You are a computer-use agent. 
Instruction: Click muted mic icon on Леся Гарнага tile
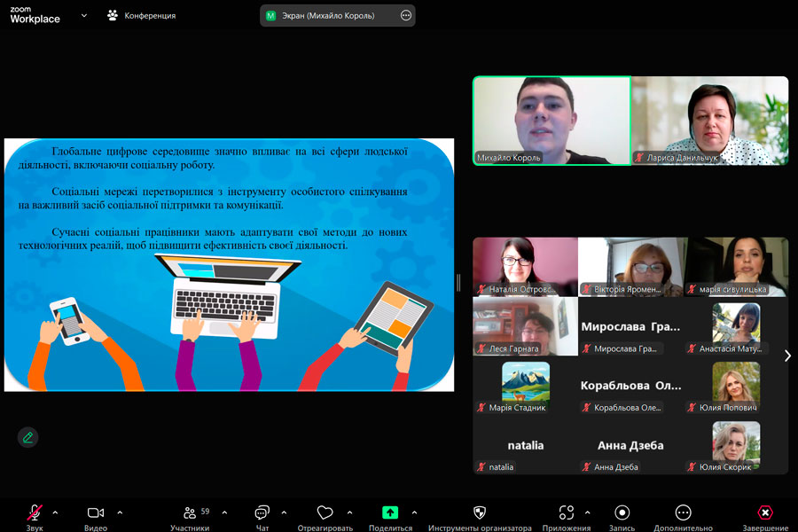click(x=481, y=348)
